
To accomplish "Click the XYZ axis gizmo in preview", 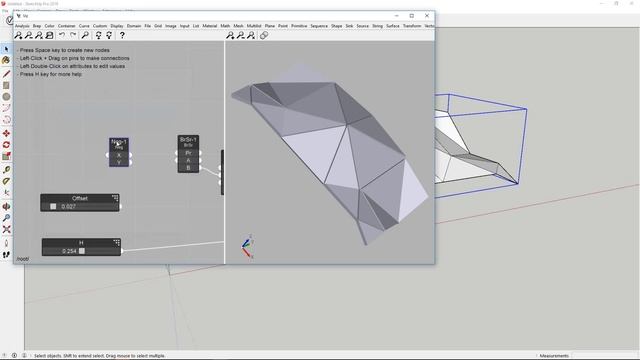I will [247, 247].
